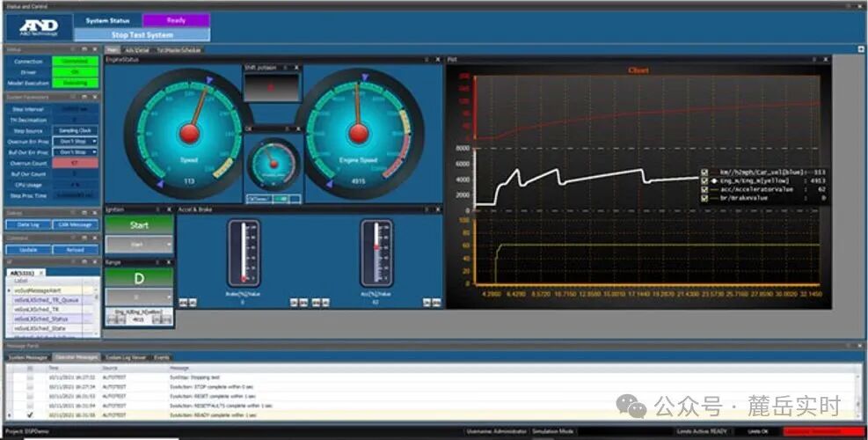The height and width of the screenshot is (440, 868).
Task: Check the 'RESET complete' message row checkbox
Action: pyautogui.click(x=30, y=396)
